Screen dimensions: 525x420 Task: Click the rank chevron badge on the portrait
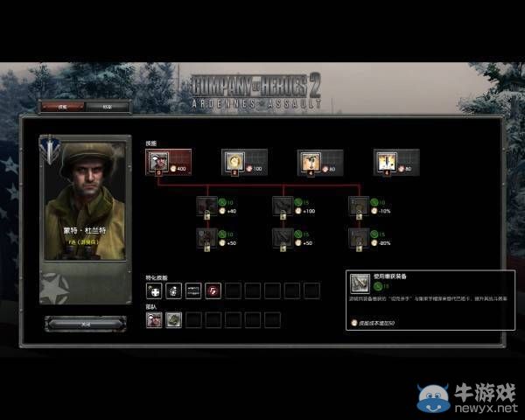coord(50,150)
